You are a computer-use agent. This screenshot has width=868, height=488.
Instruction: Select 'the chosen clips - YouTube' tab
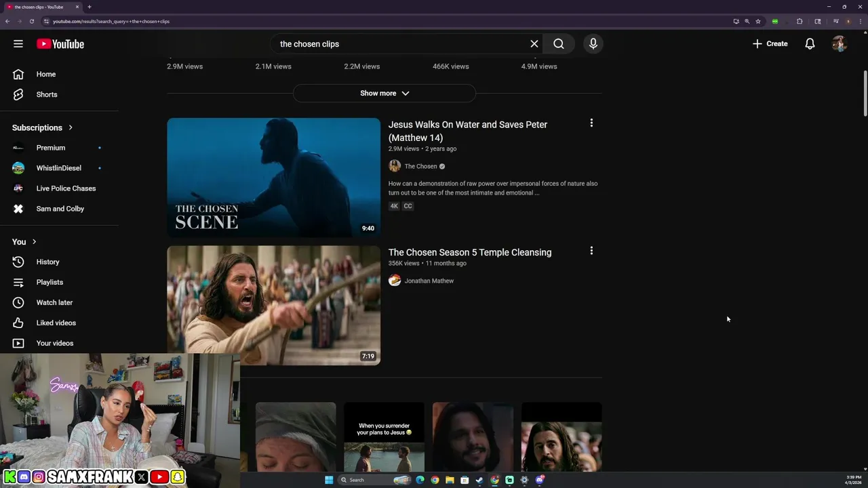click(42, 7)
